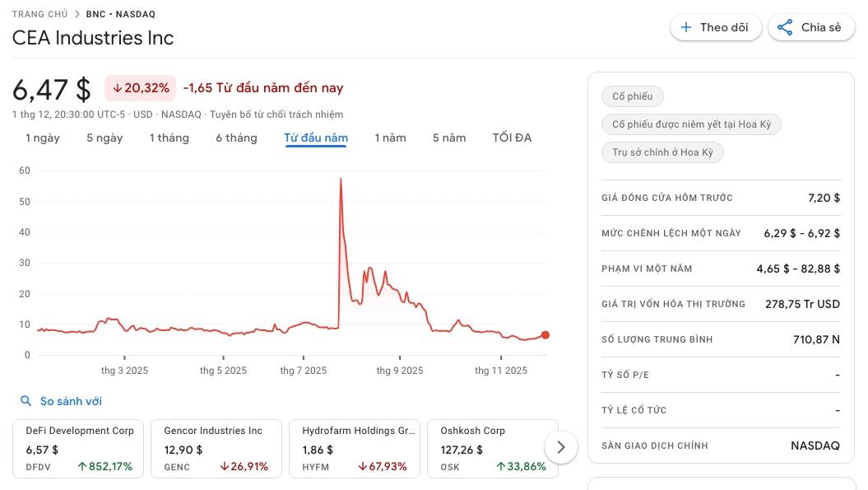This screenshot has height=490, width=868.
Task: Select the 1 tháng time range
Action: [169, 138]
